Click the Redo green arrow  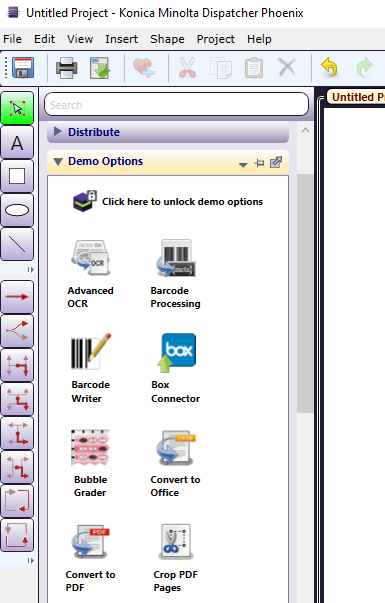click(x=364, y=67)
